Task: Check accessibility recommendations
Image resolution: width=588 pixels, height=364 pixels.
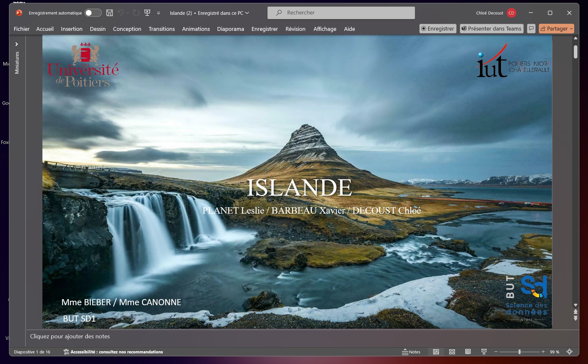Action: coord(114,352)
